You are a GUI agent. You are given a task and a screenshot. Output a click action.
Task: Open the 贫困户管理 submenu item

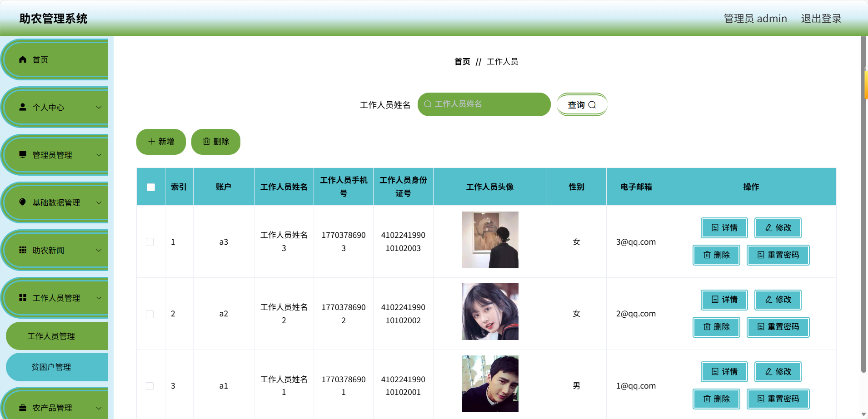pos(57,367)
